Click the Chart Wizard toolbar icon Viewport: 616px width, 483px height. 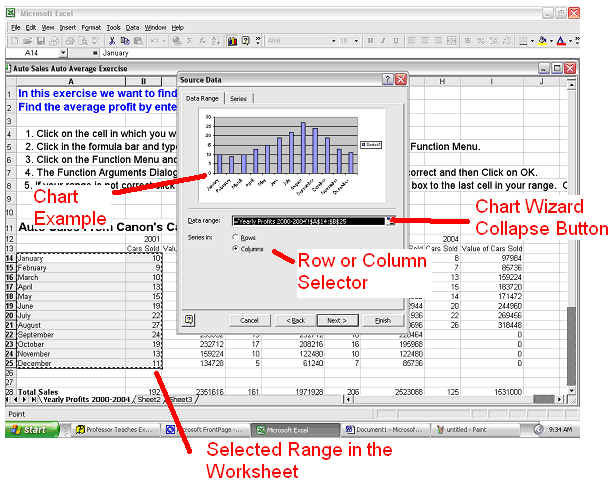click(231, 41)
